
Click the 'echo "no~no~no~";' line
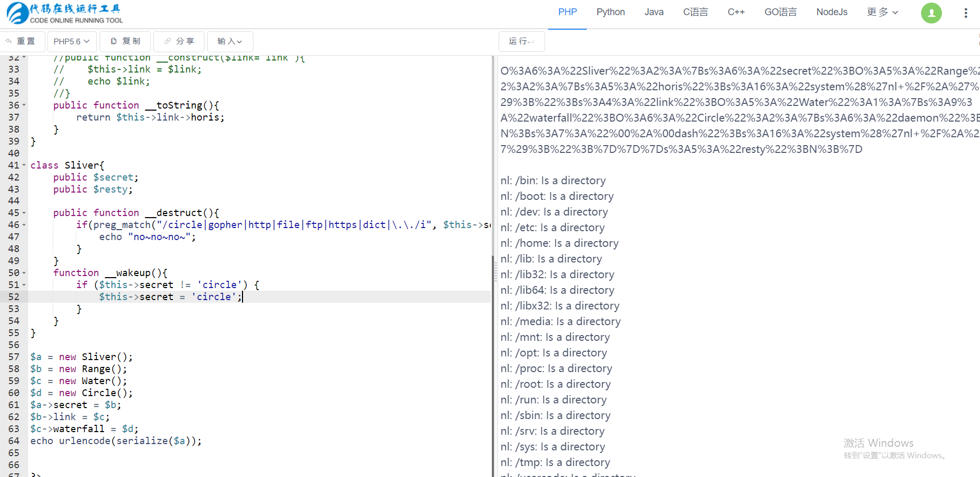click(148, 237)
